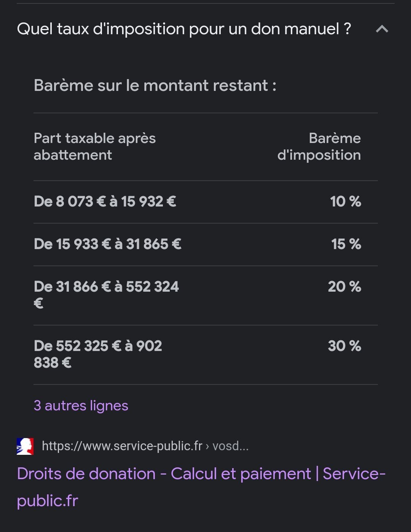Click the question 'Quel taux d'imposition pour un don manuel ?'
This screenshot has height=532, width=411.
coord(184,29)
